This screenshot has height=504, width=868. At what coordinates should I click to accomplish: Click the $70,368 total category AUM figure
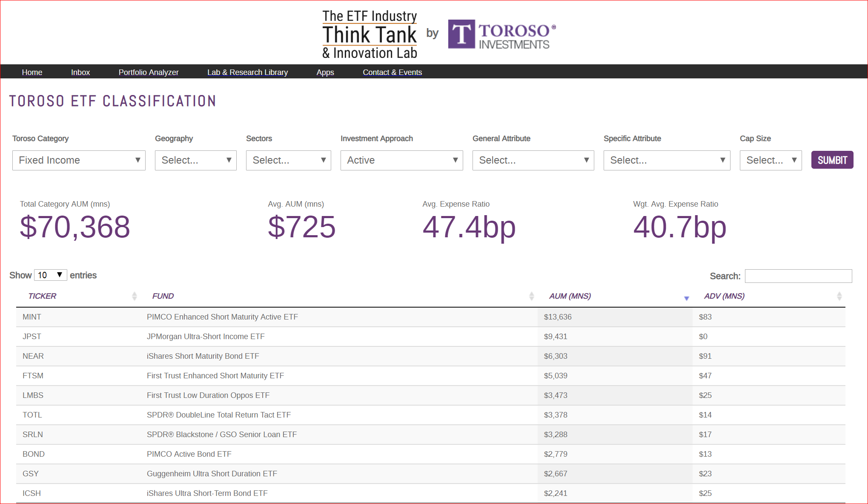(75, 227)
